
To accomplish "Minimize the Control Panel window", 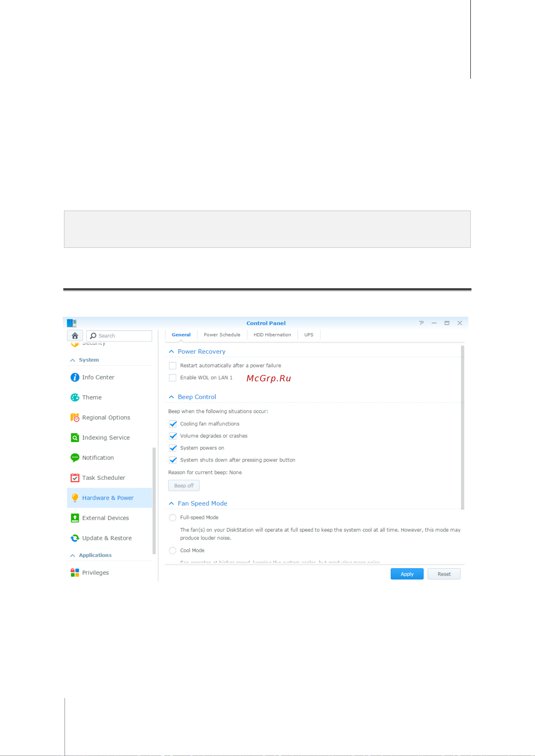I will [x=434, y=323].
